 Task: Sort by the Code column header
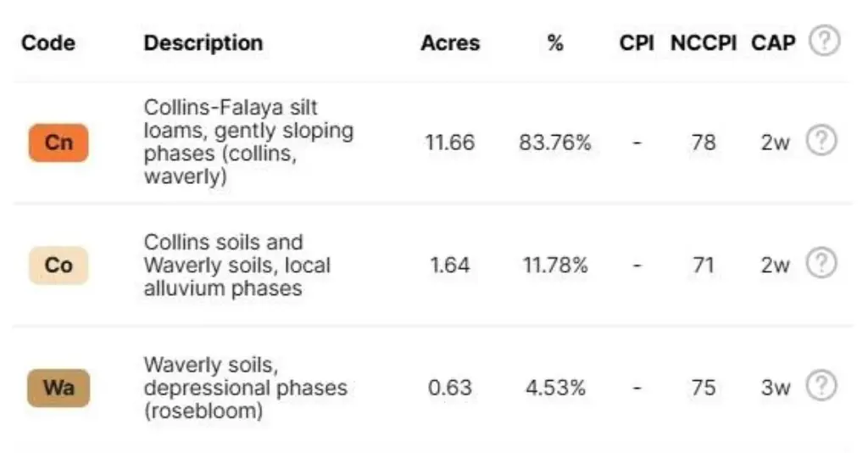tap(47, 42)
